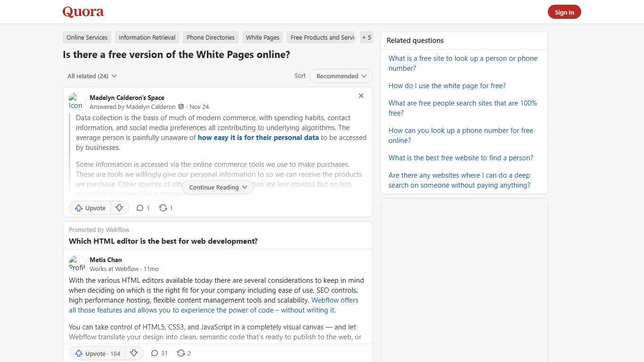
Task: Share Madelyn Calderon's answer
Action: tap(165, 208)
